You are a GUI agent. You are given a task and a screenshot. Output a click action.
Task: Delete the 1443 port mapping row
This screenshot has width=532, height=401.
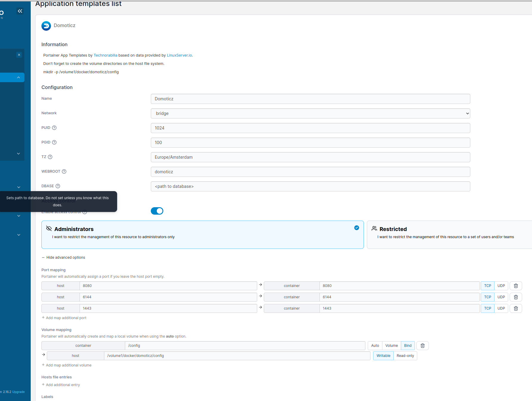tap(516, 308)
